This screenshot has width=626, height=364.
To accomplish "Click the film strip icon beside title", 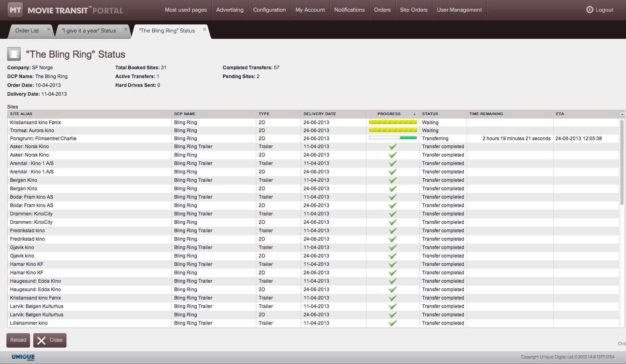I will click(x=14, y=54).
